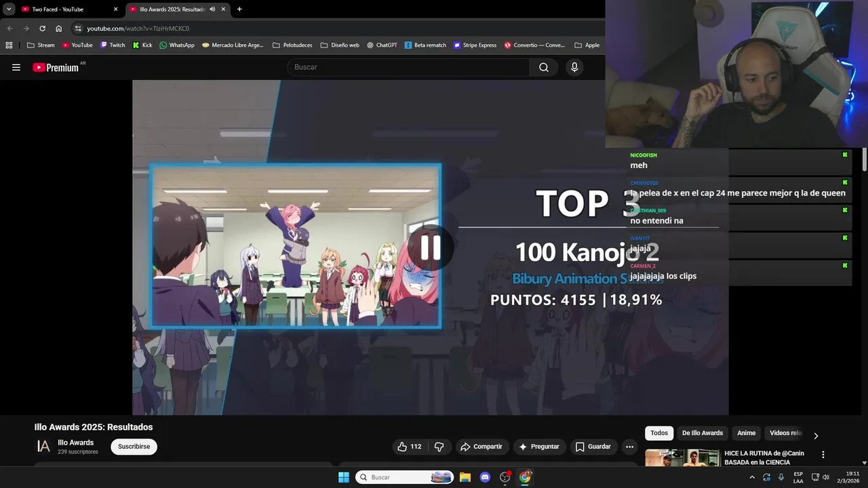
Task: Open the Twitch bookmark
Action: point(113,45)
